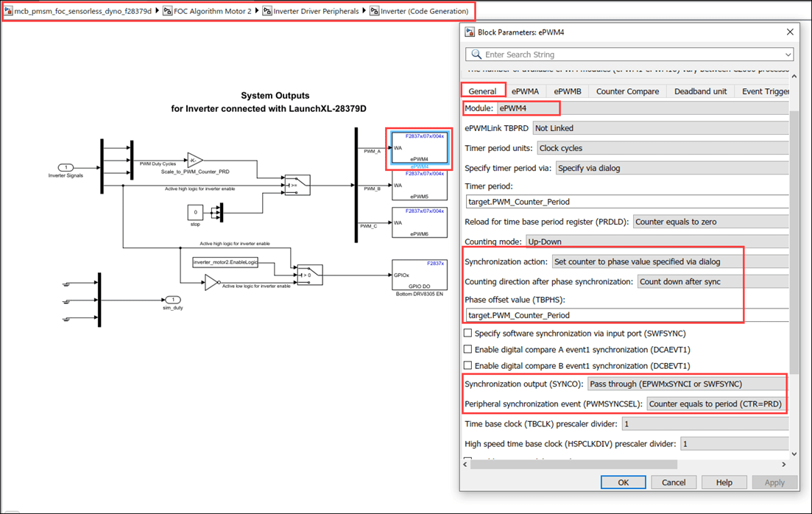Click the Phase offset value (TBPHS) field

627,315
